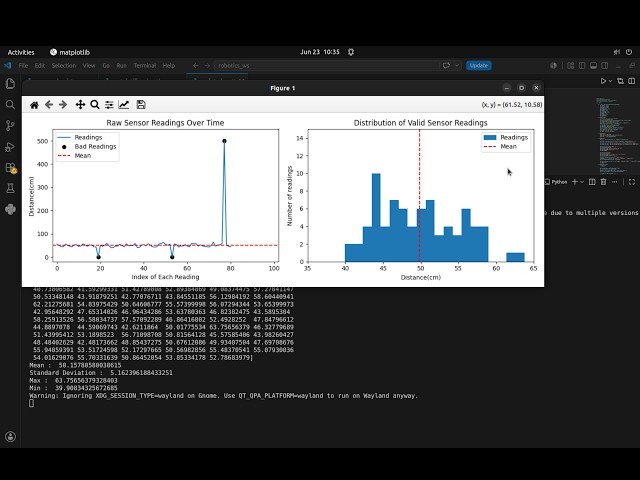The height and width of the screenshot is (480, 640).
Task: Open the Source Control view
Action: coord(10,126)
